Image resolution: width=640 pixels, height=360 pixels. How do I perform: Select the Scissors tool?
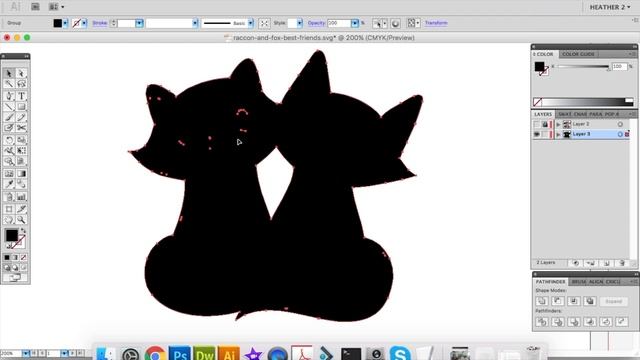pyautogui.click(x=21, y=128)
